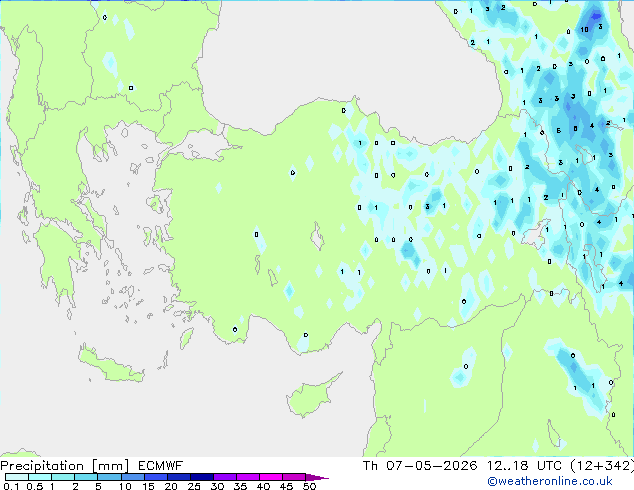Click the 'Th 07-05-2026' date text
The height and width of the screenshot is (490, 634).
(x=420, y=466)
